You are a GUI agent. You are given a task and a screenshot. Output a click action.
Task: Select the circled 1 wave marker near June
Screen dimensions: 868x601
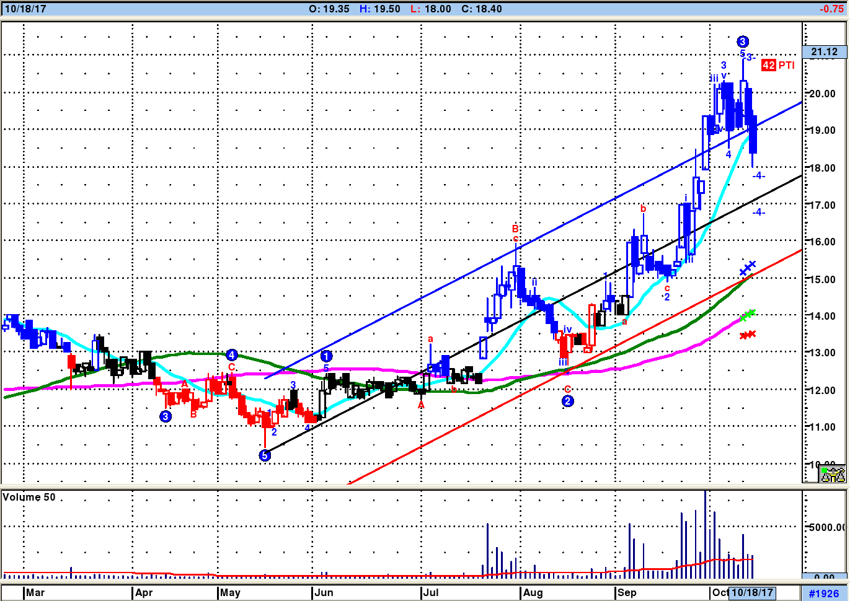coord(326,356)
